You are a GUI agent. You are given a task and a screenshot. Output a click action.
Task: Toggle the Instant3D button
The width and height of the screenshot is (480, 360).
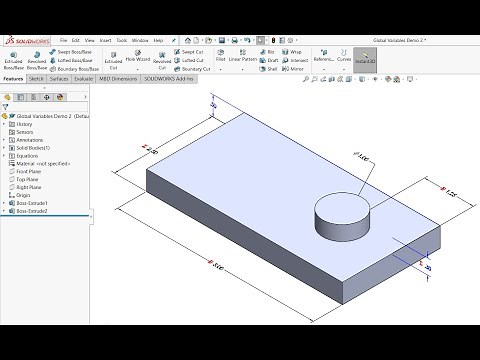pos(365,60)
